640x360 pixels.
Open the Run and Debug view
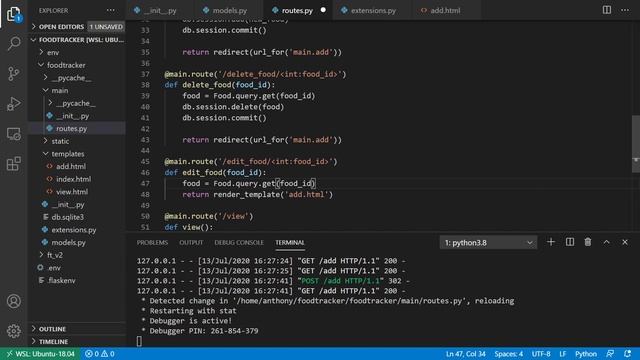tap(14, 104)
